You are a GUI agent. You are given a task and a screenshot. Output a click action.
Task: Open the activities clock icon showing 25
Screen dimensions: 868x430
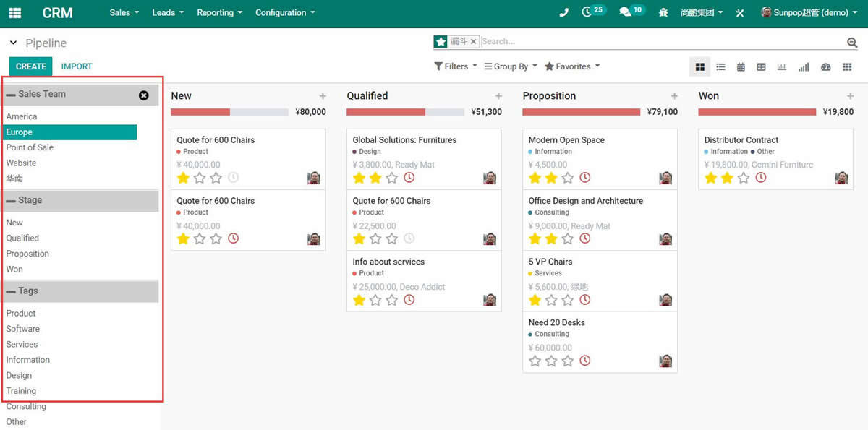pyautogui.click(x=587, y=13)
